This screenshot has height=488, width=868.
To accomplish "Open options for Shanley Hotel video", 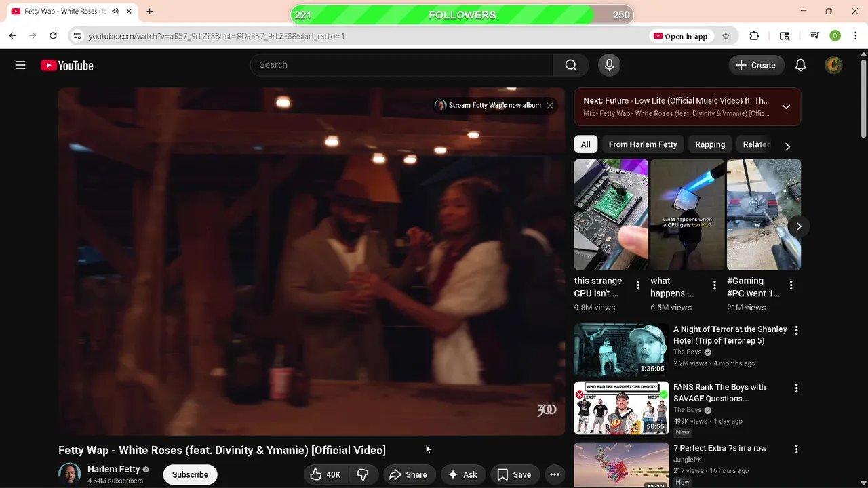I will coord(796,331).
